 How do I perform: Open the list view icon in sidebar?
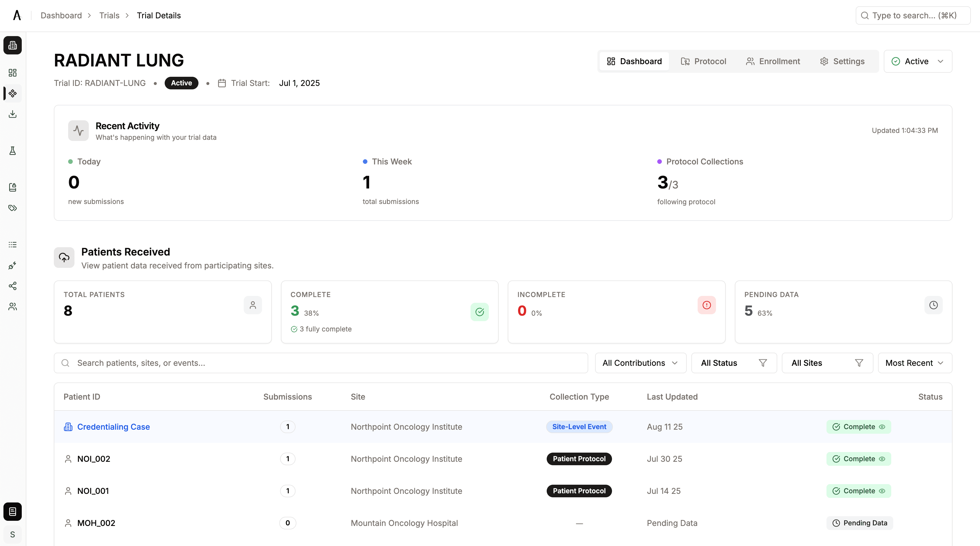pyautogui.click(x=13, y=245)
